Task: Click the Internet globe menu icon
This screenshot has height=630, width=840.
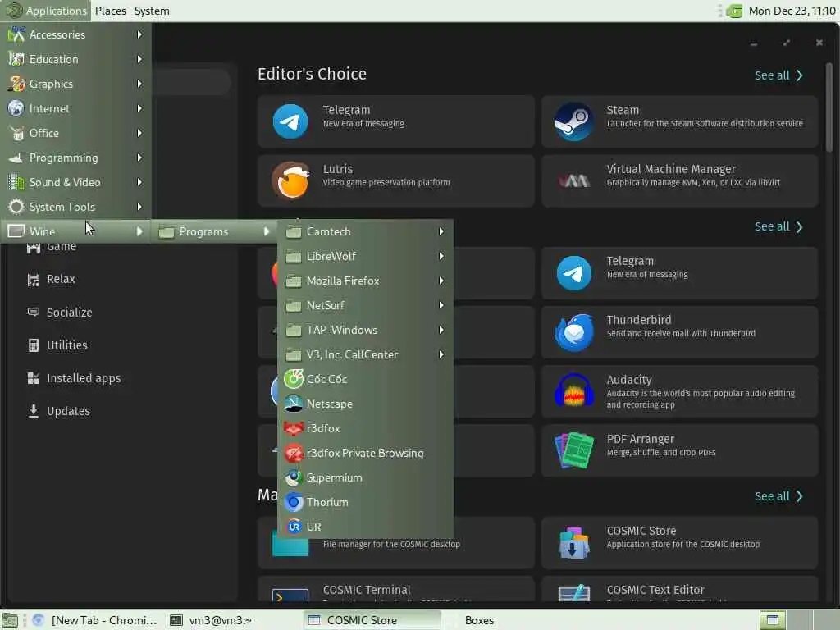Action: click(16, 108)
